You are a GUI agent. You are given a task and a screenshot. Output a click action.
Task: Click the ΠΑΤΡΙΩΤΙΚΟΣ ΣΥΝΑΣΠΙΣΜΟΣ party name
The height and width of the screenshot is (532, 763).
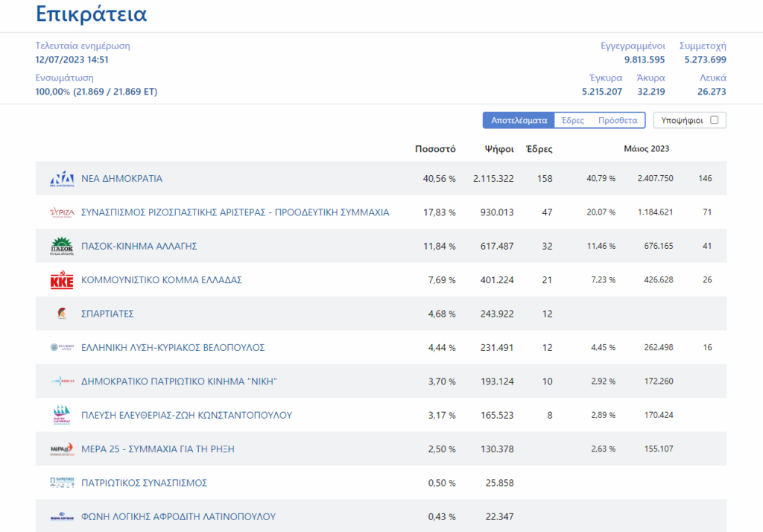pos(144,483)
